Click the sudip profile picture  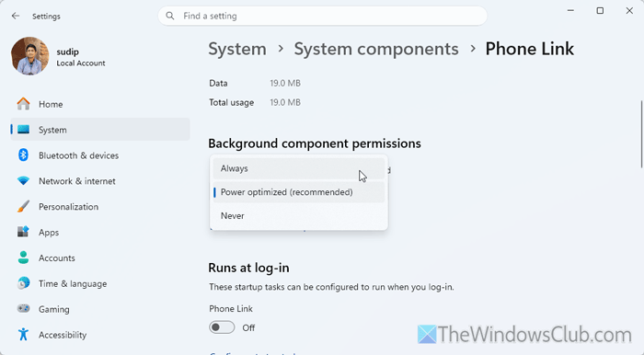click(30, 56)
